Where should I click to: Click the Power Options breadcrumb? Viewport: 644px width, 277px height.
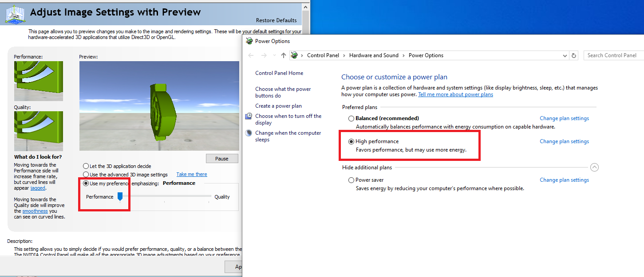click(426, 55)
